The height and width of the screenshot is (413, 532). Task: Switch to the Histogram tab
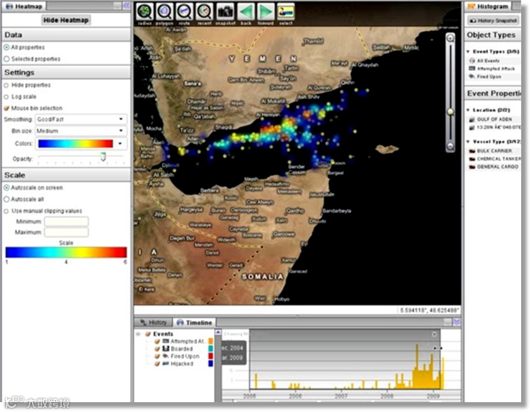[x=489, y=6]
